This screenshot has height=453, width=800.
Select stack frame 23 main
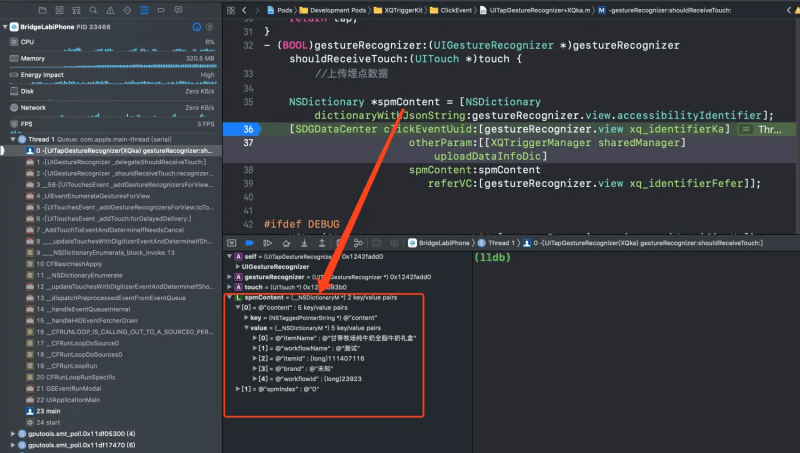click(x=48, y=411)
